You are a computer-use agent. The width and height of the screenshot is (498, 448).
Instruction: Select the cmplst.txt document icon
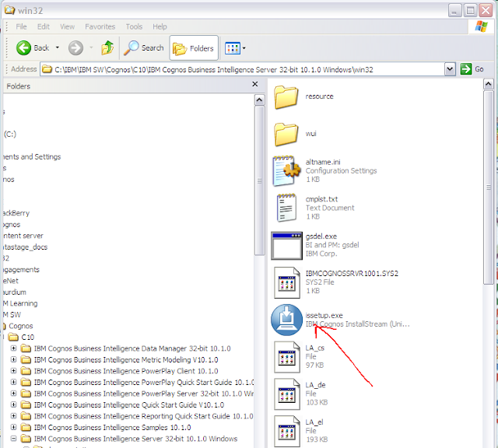point(286,208)
